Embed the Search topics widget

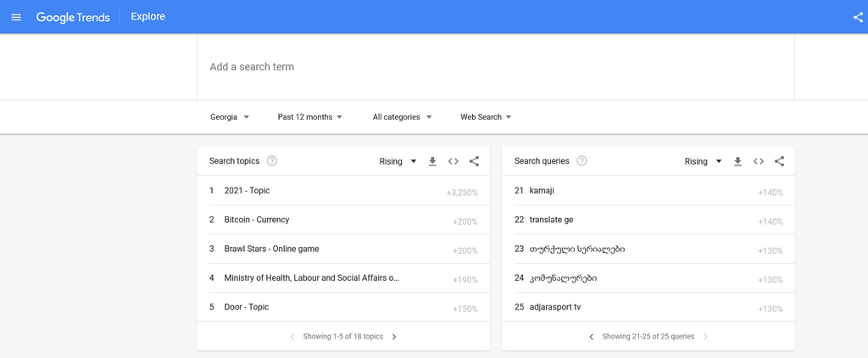(x=453, y=161)
